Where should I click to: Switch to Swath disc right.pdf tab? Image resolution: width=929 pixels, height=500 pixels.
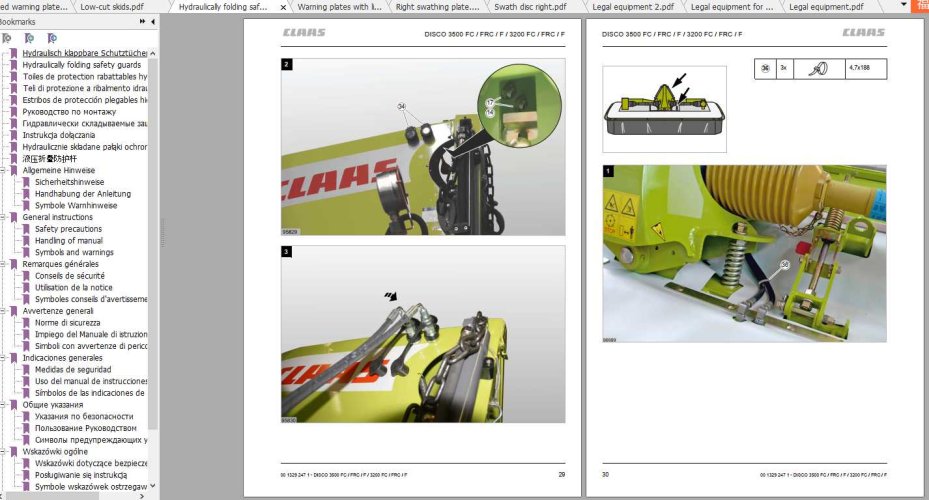click(x=530, y=7)
